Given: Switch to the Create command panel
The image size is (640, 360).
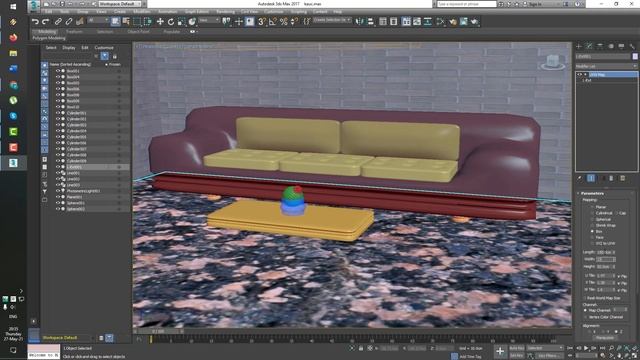Looking at the screenshot, I should click(x=579, y=46).
